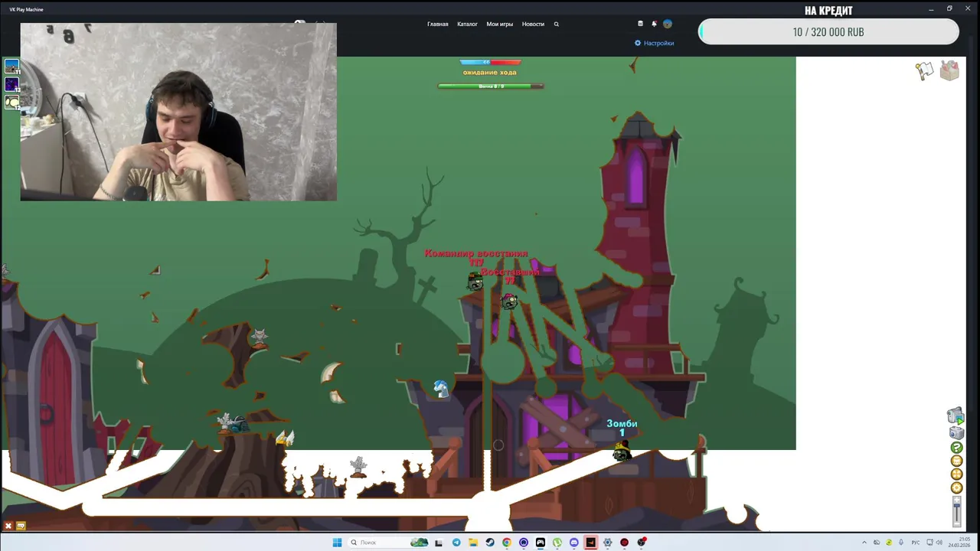
Task: Open the green help question icon
Action: coord(956,448)
